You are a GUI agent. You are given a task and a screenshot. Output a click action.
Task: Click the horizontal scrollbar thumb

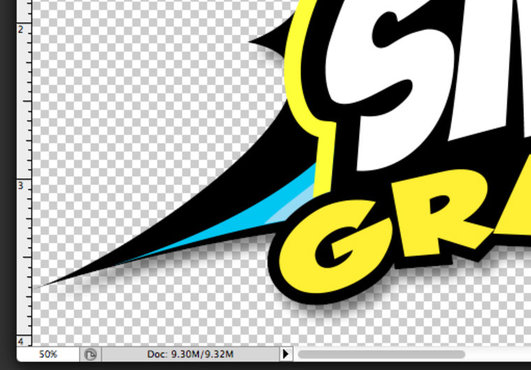pyautogui.click(x=381, y=354)
